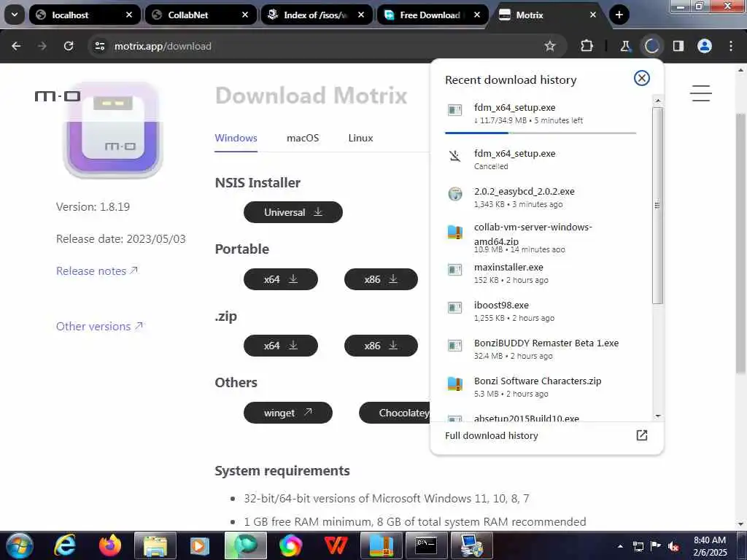
Task: Close the Free Download tab
Action: point(477,15)
